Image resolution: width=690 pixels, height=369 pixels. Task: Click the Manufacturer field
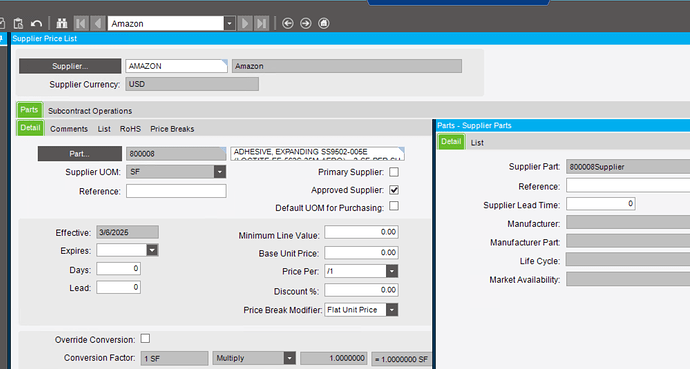point(628,223)
